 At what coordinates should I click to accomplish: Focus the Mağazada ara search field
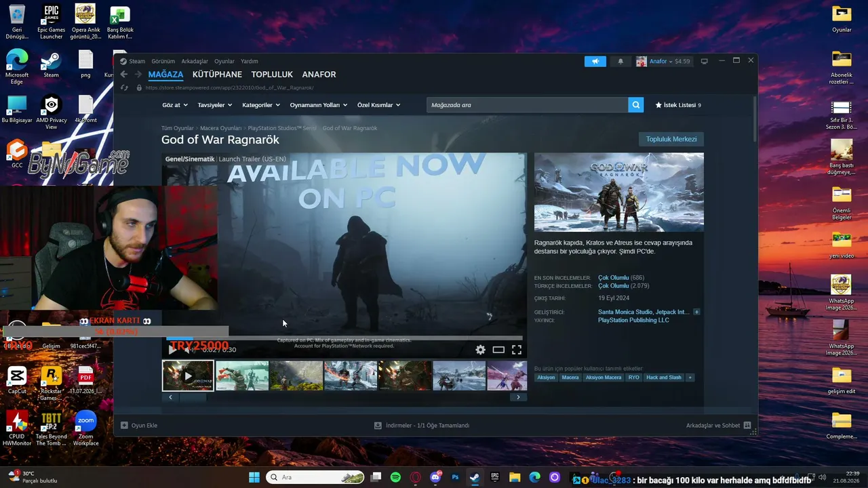tap(528, 105)
